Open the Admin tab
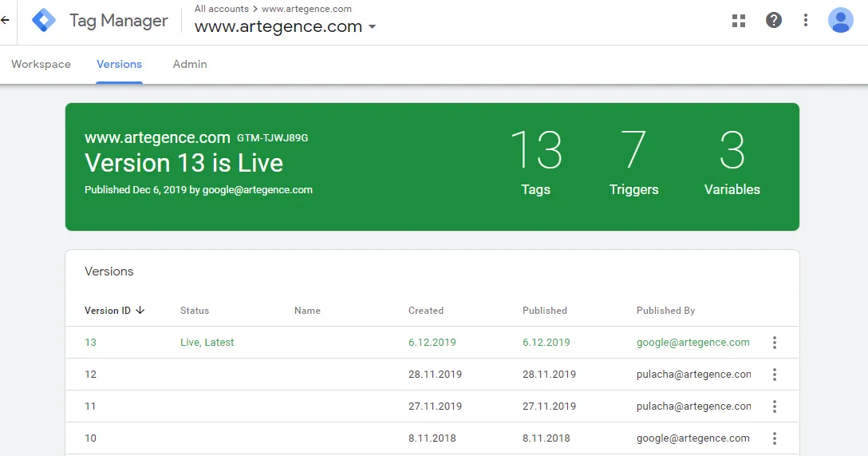The width and height of the screenshot is (868, 456). [190, 64]
